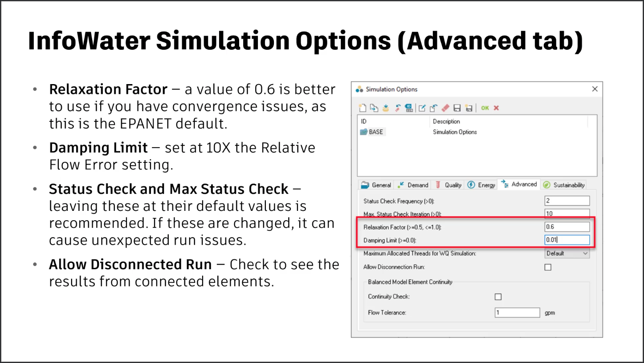Switch to the Energy tab
This screenshot has width=644, height=363.
pyautogui.click(x=481, y=185)
